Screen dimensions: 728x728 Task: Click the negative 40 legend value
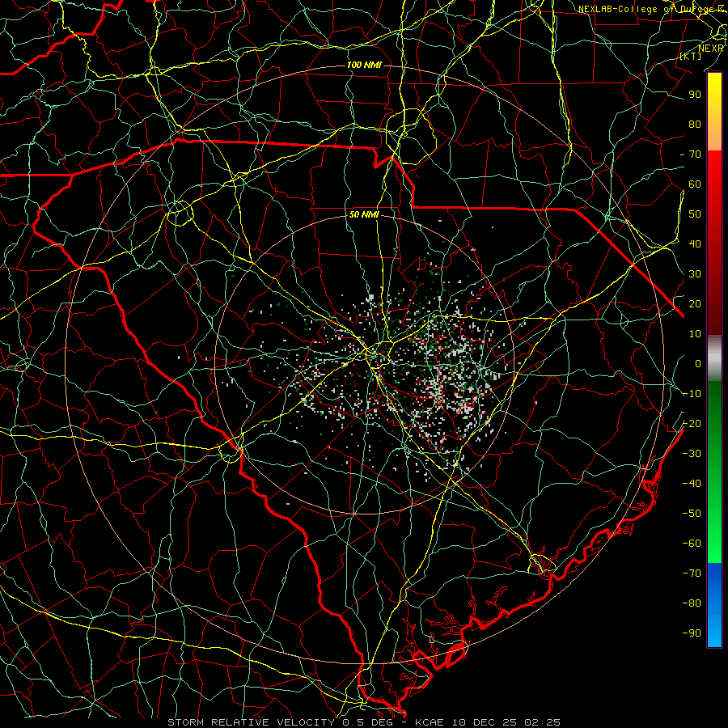point(692,484)
